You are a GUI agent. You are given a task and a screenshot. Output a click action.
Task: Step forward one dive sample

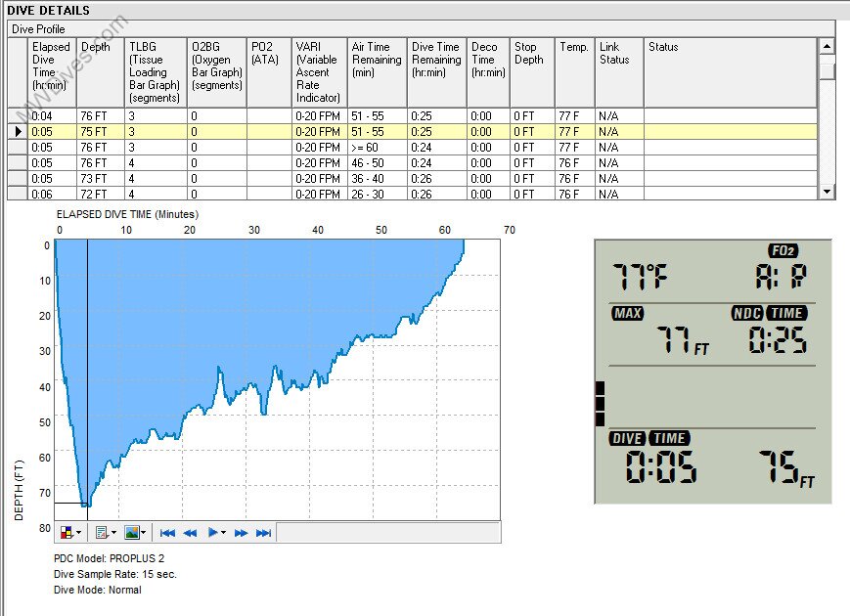242,533
